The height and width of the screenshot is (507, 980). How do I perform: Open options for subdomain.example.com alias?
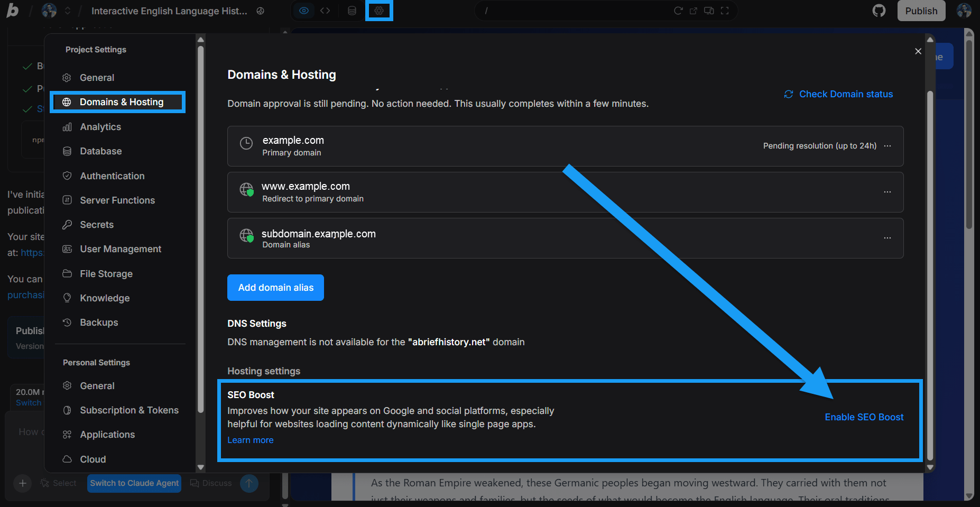(x=887, y=238)
